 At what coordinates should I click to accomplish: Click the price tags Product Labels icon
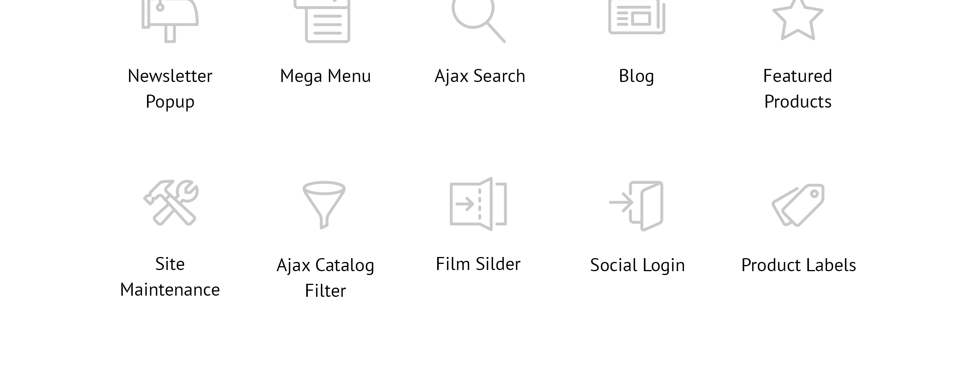[x=798, y=205]
